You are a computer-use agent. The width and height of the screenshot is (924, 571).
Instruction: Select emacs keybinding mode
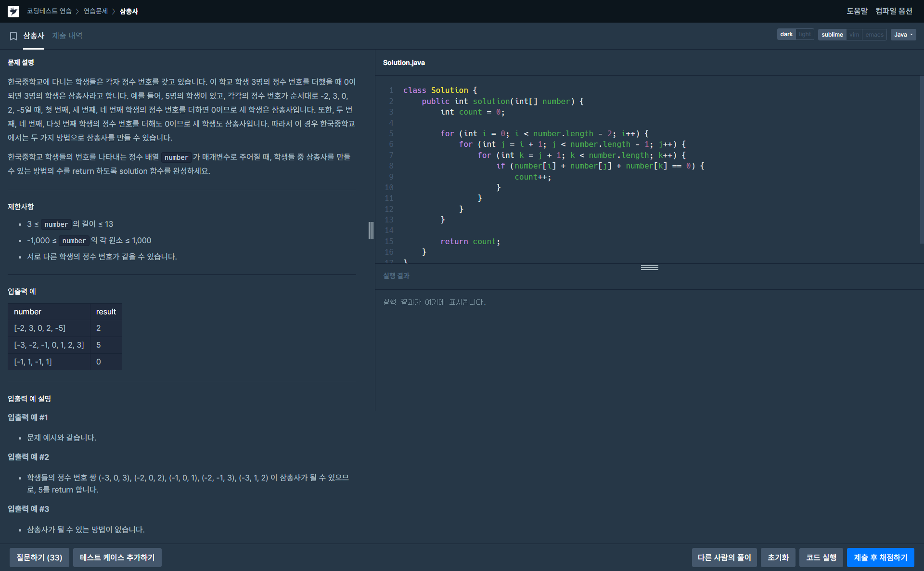pos(874,35)
